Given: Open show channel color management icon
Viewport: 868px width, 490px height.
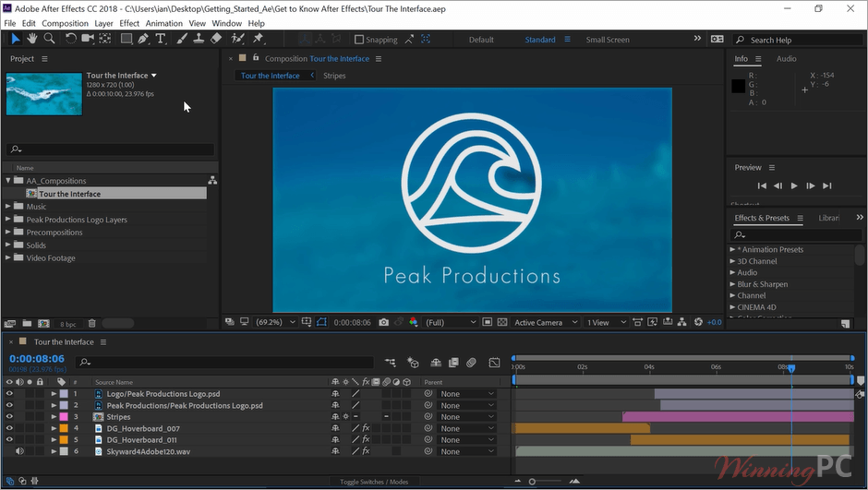Looking at the screenshot, I should pyautogui.click(x=413, y=322).
